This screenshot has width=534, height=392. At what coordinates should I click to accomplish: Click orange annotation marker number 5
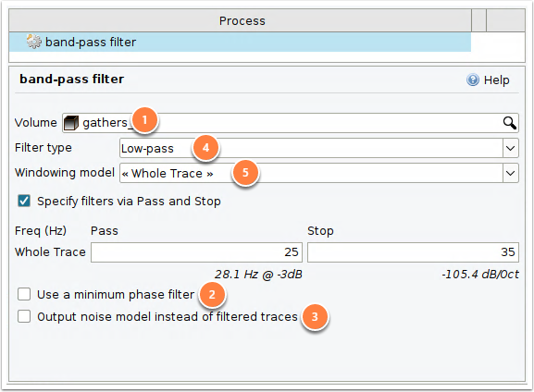click(x=245, y=173)
